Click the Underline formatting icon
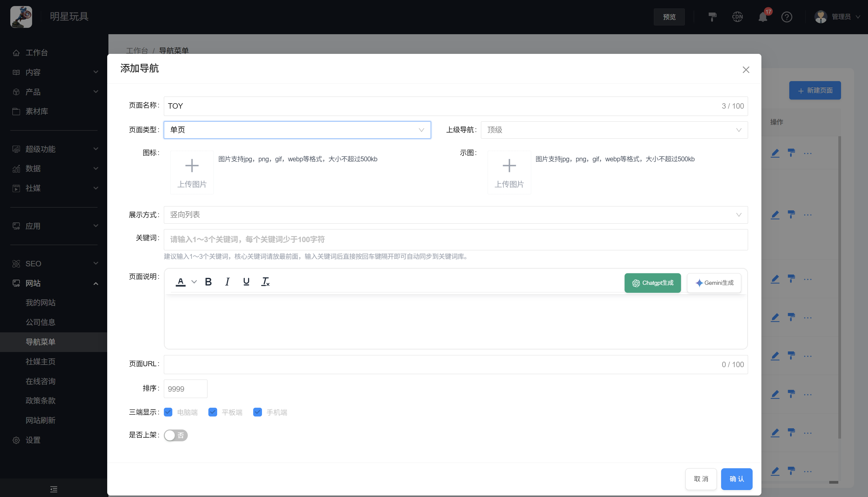The image size is (868, 497). click(246, 282)
